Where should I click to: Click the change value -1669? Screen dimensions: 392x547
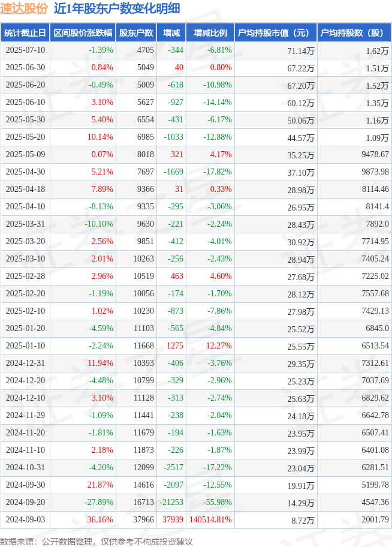click(x=173, y=172)
